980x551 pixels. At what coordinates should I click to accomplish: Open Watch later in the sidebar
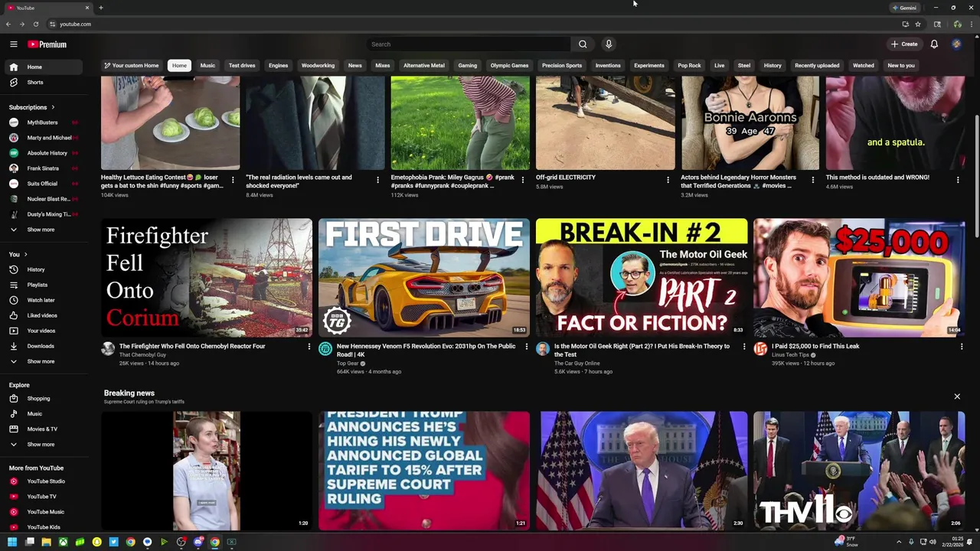pyautogui.click(x=43, y=300)
